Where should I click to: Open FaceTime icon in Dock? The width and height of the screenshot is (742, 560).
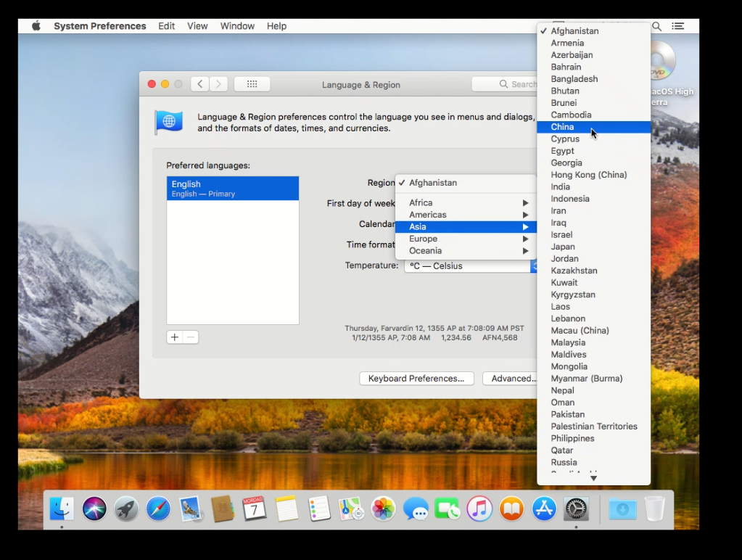[x=448, y=509]
